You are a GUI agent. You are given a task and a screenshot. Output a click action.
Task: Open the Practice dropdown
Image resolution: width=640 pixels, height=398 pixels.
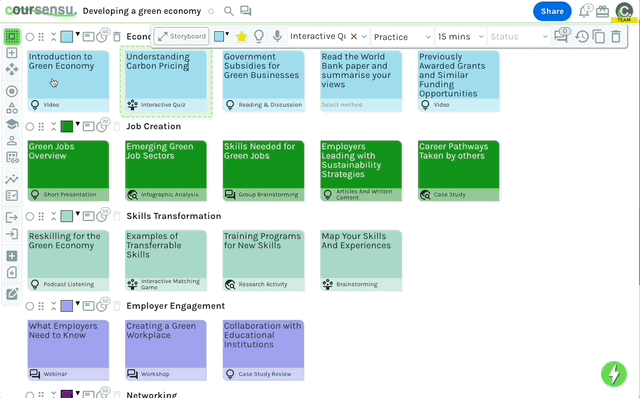coord(402,37)
